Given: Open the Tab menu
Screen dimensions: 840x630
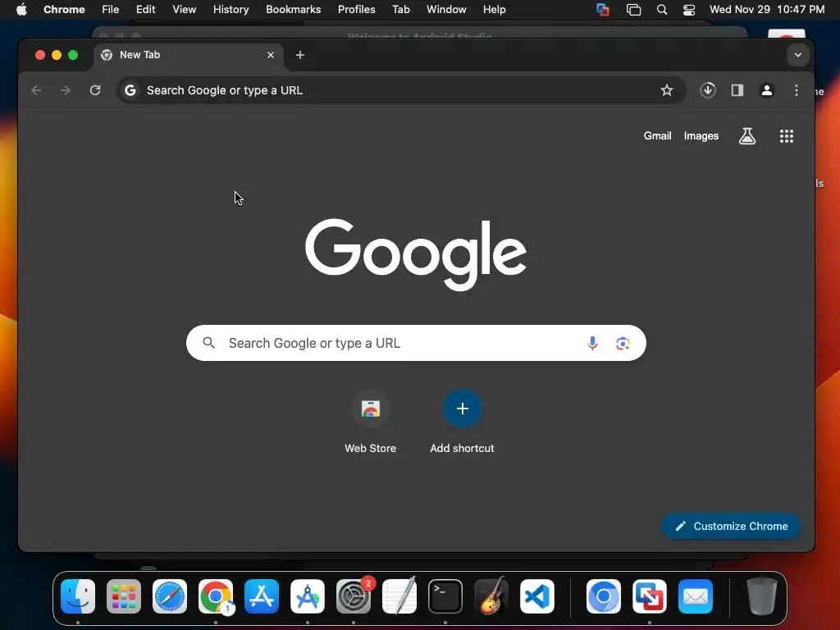Looking at the screenshot, I should click(x=400, y=9).
